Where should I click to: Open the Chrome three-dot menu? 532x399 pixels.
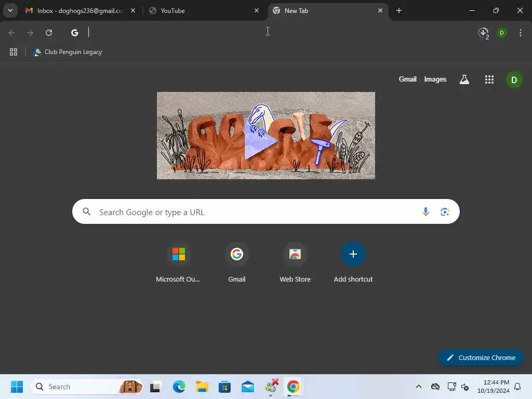point(521,33)
